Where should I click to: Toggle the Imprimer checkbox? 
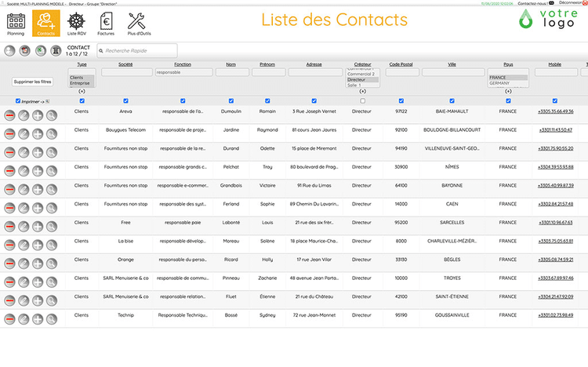click(17, 101)
